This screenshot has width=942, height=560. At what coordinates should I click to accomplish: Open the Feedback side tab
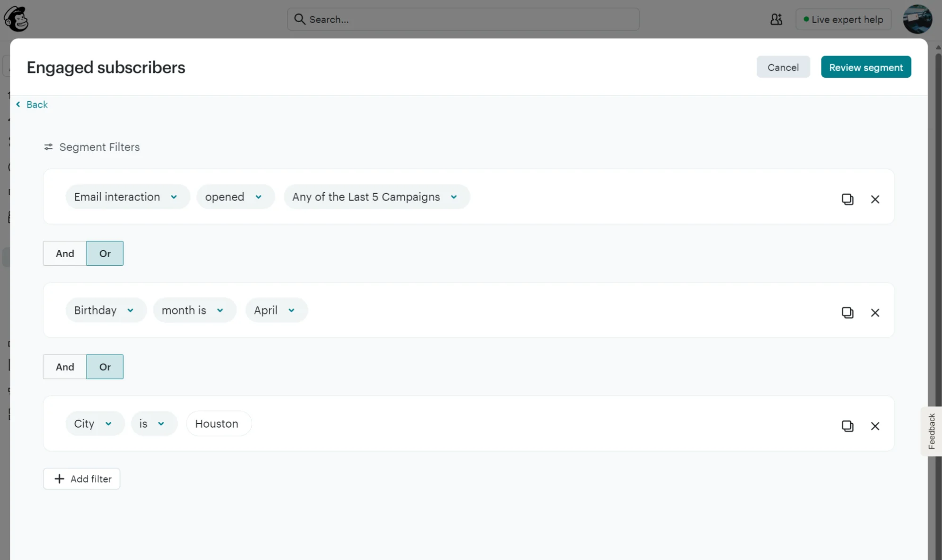pyautogui.click(x=931, y=431)
